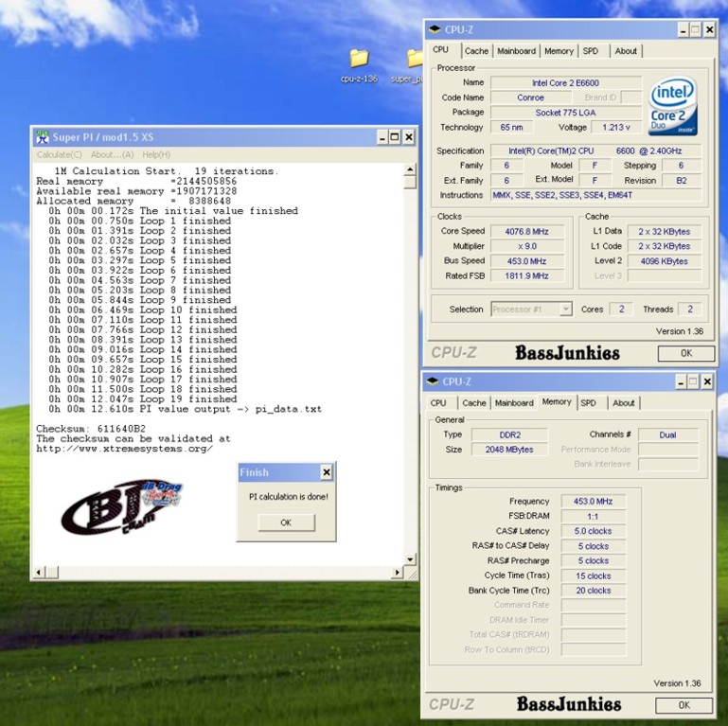This screenshot has height=726, width=728.
Task: Close the Super PI window
Action: pyautogui.click(x=409, y=137)
